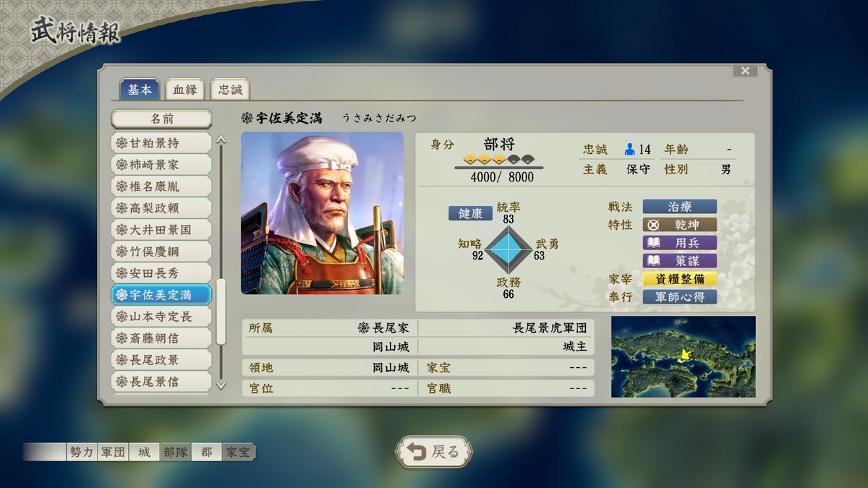The width and height of the screenshot is (868, 488).
Task: Toggle the 部隊 map filter
Action: point(175,453)
